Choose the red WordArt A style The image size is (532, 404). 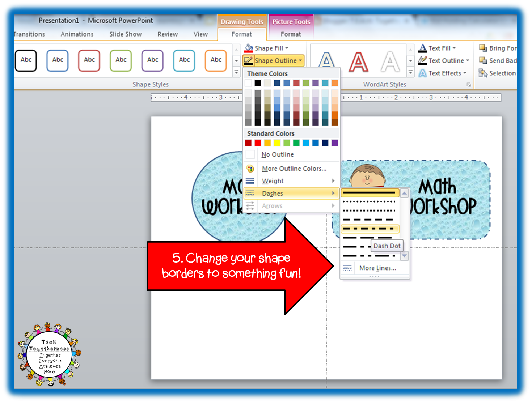[x=358, y=62]
